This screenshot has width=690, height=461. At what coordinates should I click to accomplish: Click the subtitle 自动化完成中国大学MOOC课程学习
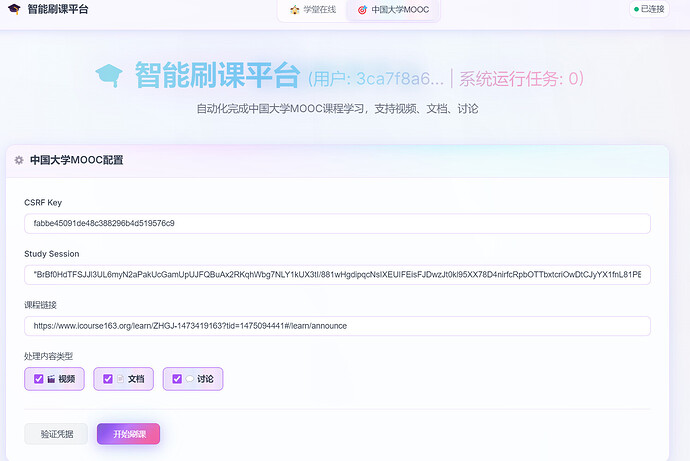coord(280,109)
